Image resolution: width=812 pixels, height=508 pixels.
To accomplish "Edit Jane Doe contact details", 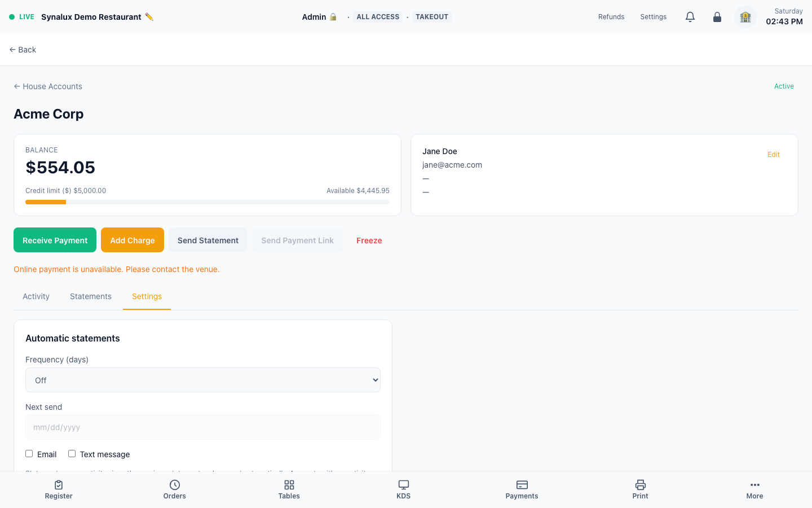I will 774,155.
